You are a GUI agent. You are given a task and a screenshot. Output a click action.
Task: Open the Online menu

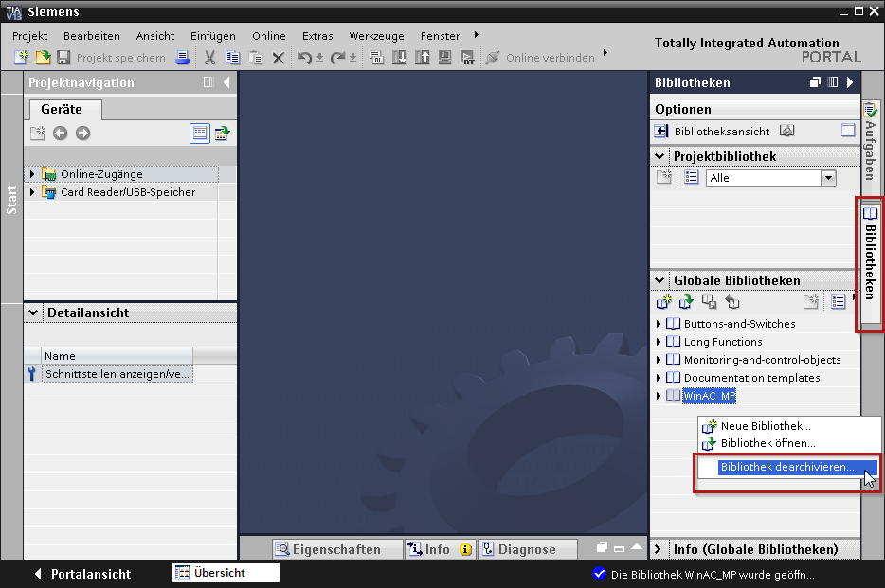[269, 36]
